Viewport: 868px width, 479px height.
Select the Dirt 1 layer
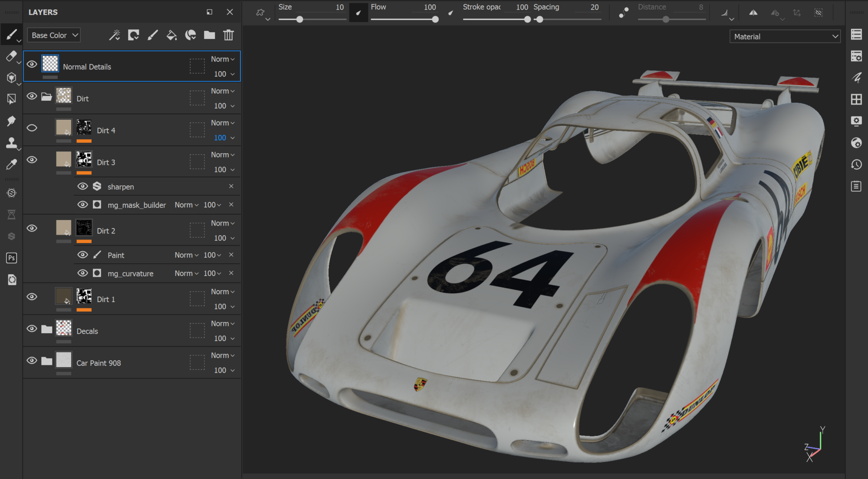(x=106, y=299)
